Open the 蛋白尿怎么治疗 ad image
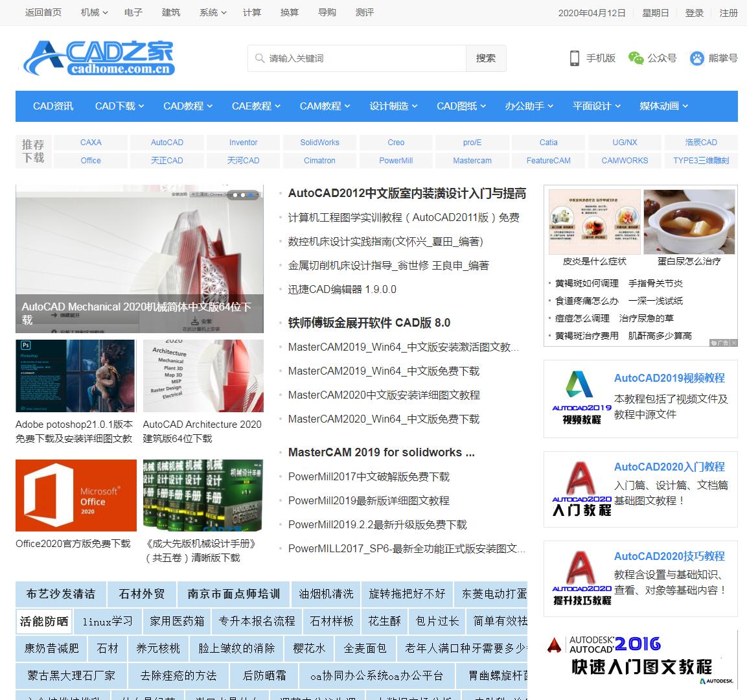The width and height of the screenshot is (747, 700). [x=689, y=222]
